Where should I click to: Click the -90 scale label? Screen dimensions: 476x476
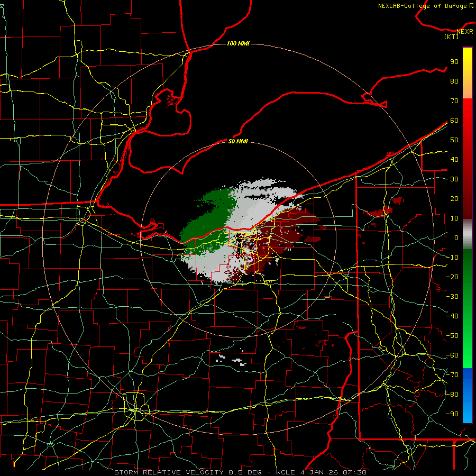452,414
